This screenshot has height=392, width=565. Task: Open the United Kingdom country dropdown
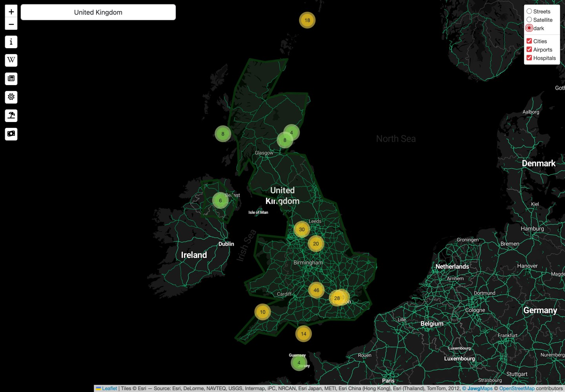[98, 12]
